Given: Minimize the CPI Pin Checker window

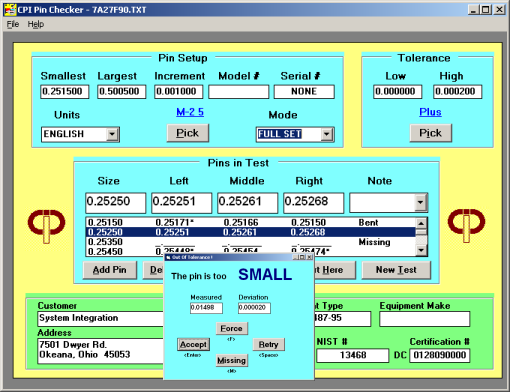Looking at the screenshot, I should click(x=474, y=10).
